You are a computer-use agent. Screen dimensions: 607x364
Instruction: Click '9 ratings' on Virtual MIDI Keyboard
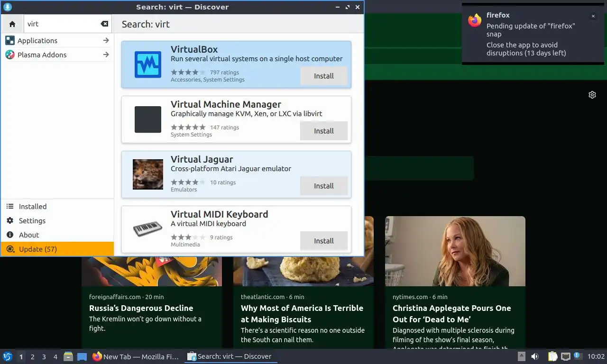(221, 237)
